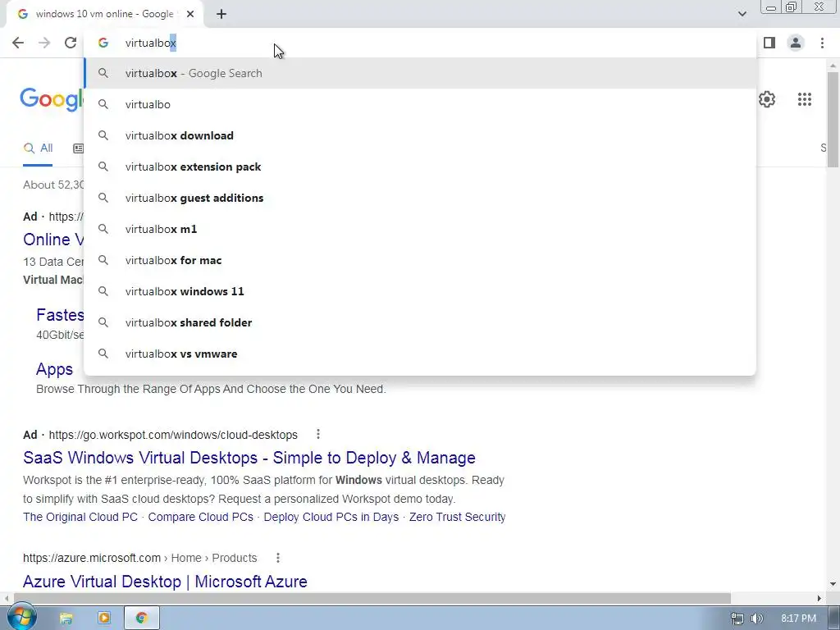Click the News tab icon beside All
The image size is (840, 630).
point(78,148)
